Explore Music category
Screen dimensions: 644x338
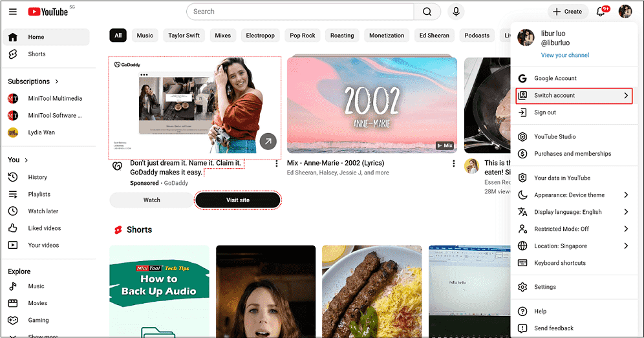click(46, 286)
